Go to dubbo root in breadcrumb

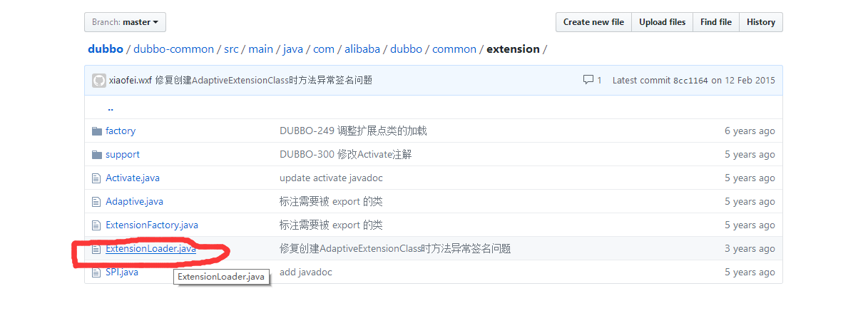(x=105, y=49)
